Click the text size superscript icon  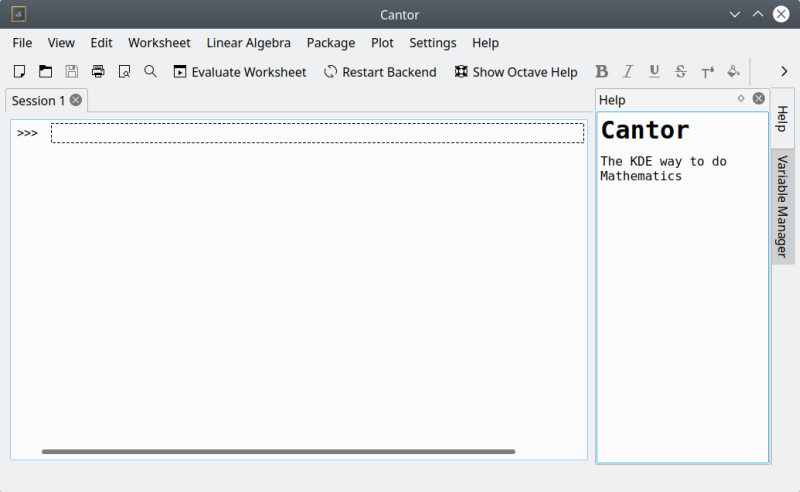pyautogui.click(x=707, y=72)
